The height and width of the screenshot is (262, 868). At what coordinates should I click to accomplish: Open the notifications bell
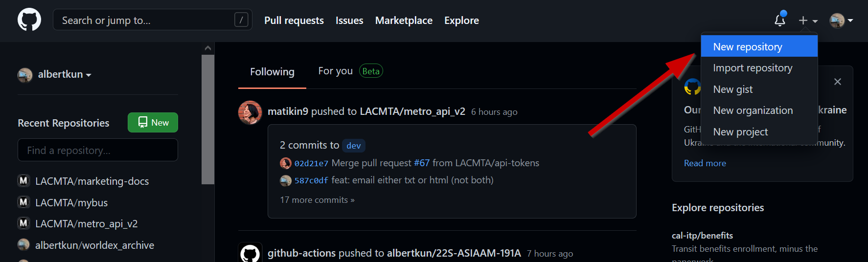point(780,20)
